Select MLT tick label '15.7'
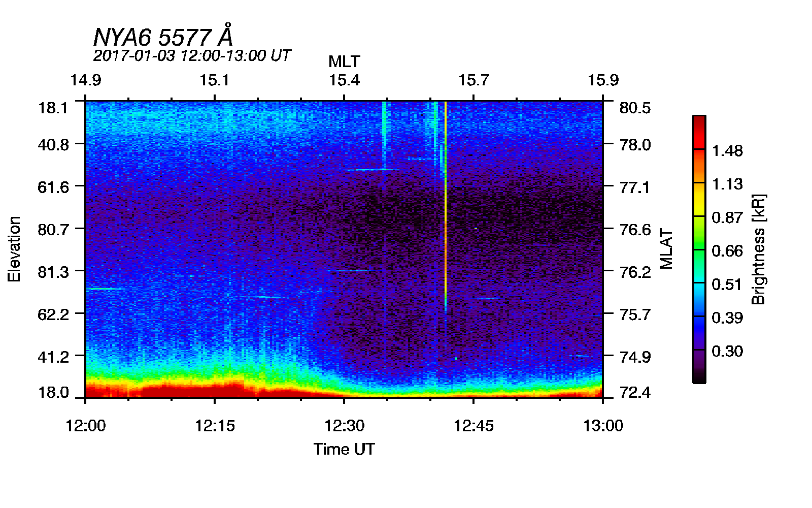The image size is (812, 508). pos(473,80)
